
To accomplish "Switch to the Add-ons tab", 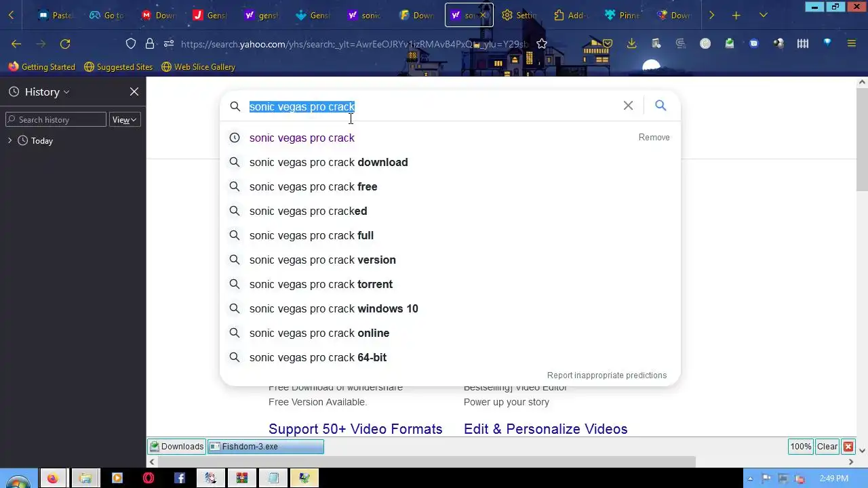I will (x=571, y=15).
